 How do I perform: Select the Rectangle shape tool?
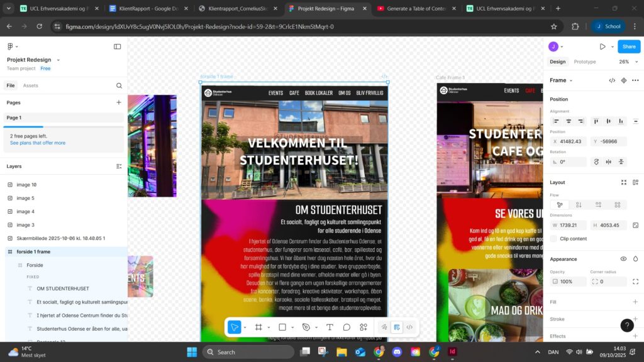coord(282,327)
